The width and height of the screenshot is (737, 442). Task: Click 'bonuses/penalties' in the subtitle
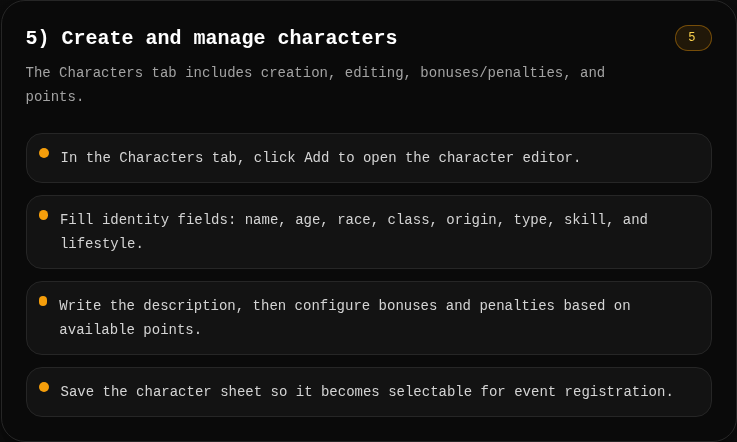click(x=491, y=73)
